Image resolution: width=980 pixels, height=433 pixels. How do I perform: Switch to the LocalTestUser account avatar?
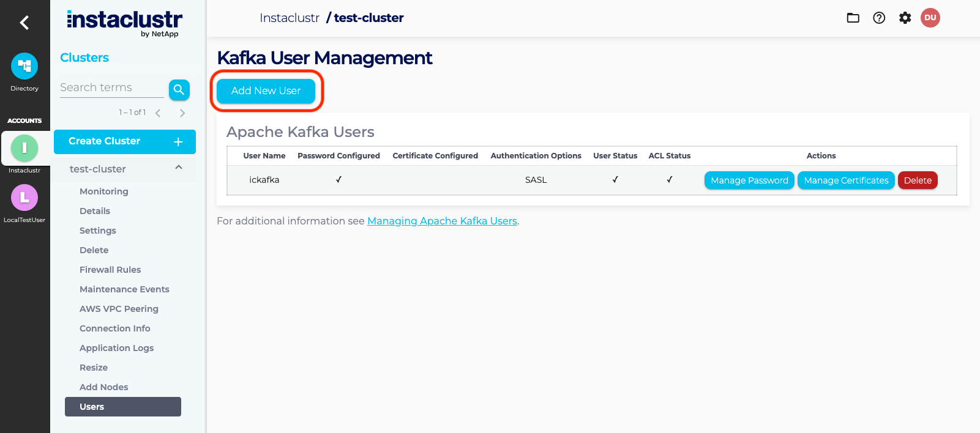click(24, 198)
